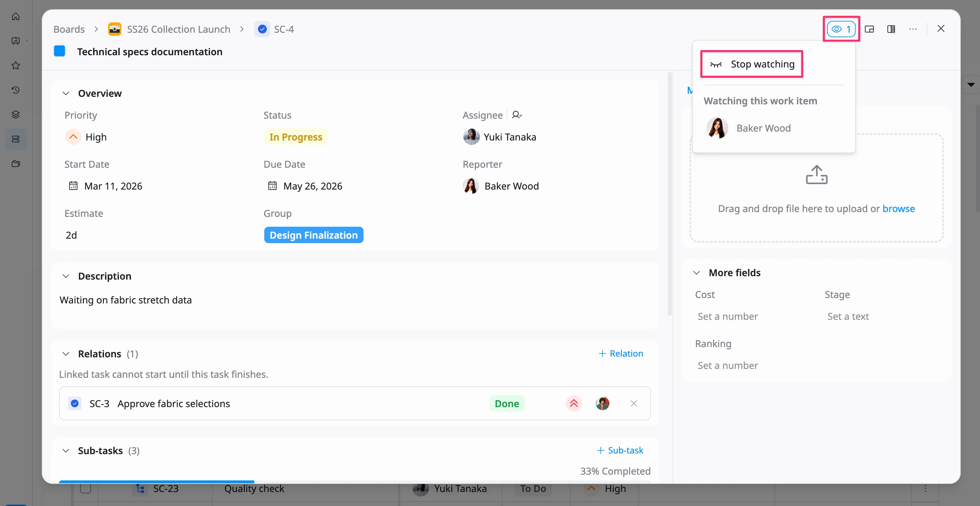Edit the Waiting on fabric stretch data description
The image size is (980, 506).
125,300
